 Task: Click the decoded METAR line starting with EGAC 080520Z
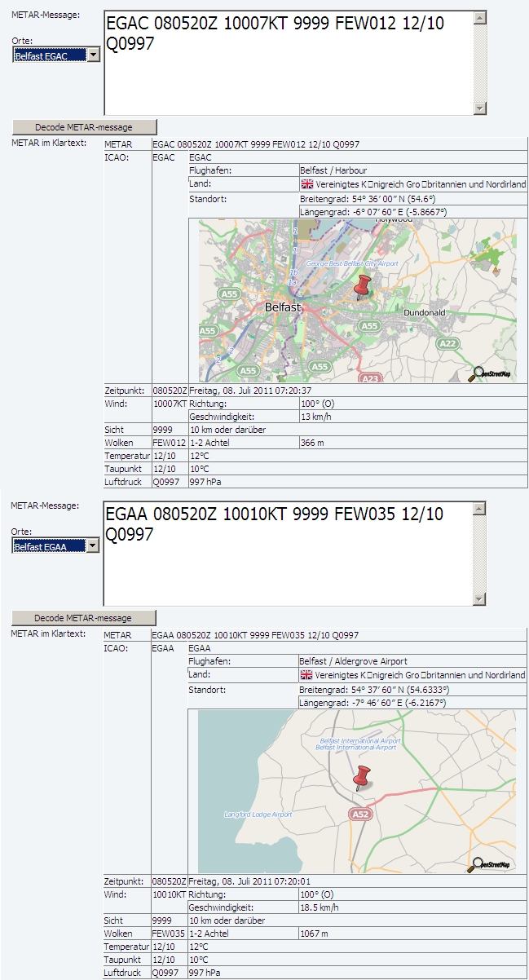257,144
